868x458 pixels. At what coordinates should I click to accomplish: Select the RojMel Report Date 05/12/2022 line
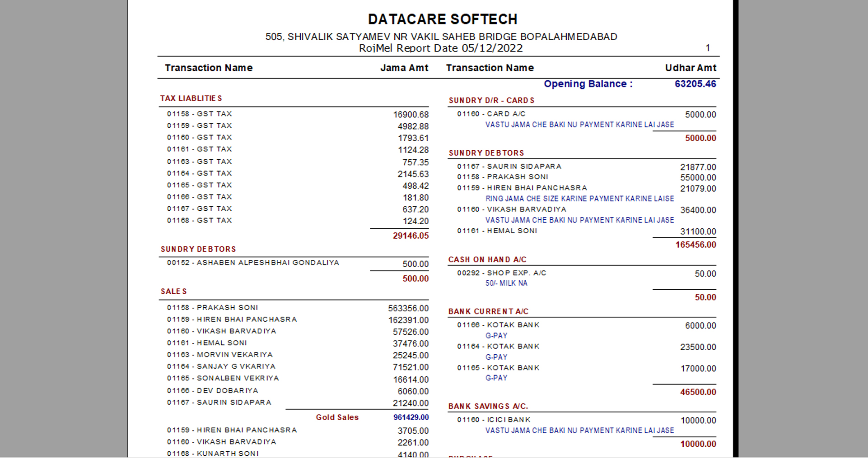tap(441, 48)
